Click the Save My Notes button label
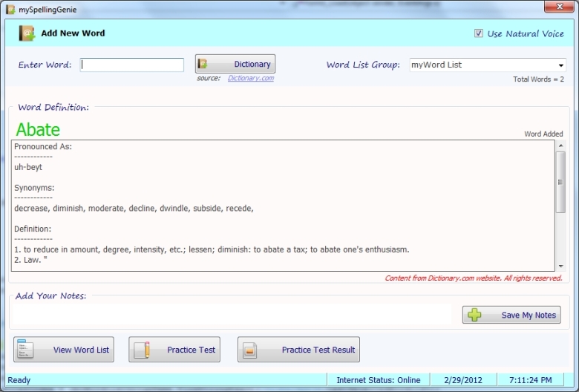The height and width of the screenshot is (392, 579). [529, 315]
